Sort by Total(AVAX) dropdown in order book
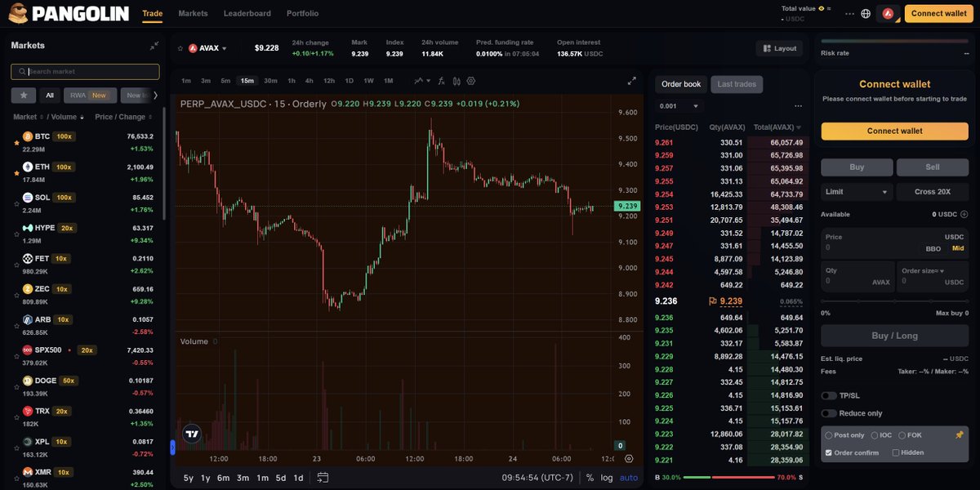980x490 pixels. point(776,127)
